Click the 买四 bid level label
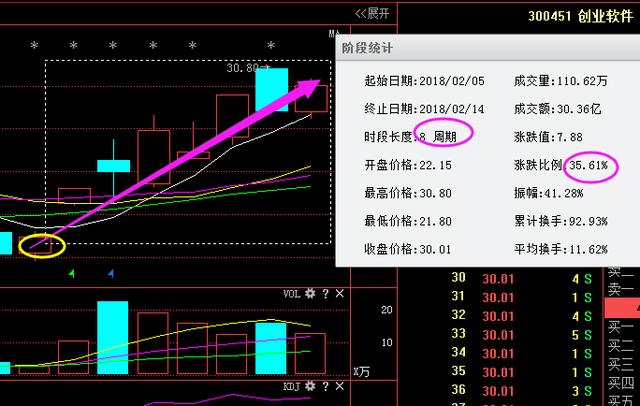Viewport: 640px width, 406px height. click(621, 383)
